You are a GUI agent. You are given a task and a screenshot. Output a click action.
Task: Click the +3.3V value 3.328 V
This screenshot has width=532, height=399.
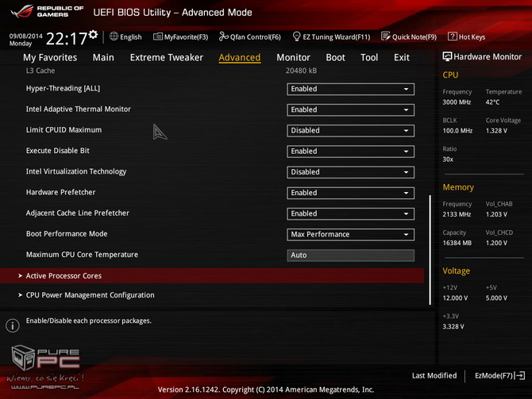(x=453, y=327)
